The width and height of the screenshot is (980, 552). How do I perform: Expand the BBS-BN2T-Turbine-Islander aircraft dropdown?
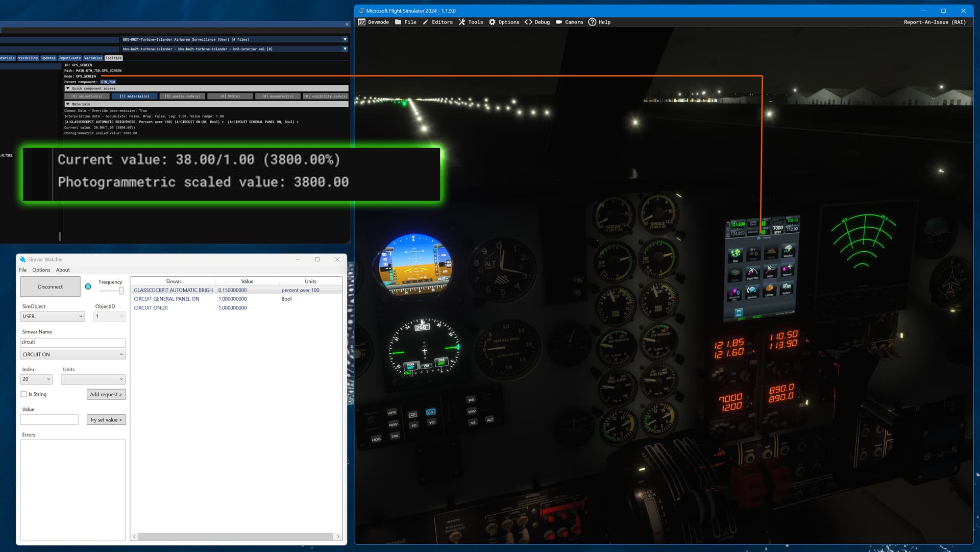tap(345, 39)
